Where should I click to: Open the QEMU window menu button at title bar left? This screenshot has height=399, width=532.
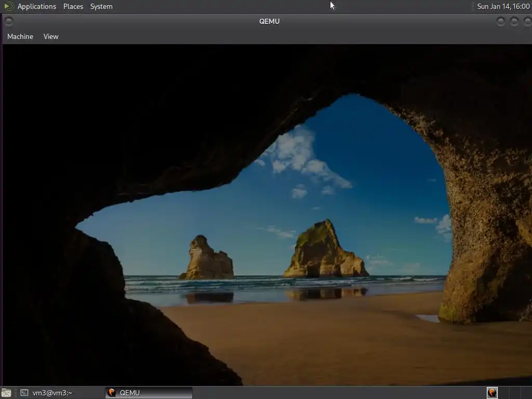click(8, 21)
